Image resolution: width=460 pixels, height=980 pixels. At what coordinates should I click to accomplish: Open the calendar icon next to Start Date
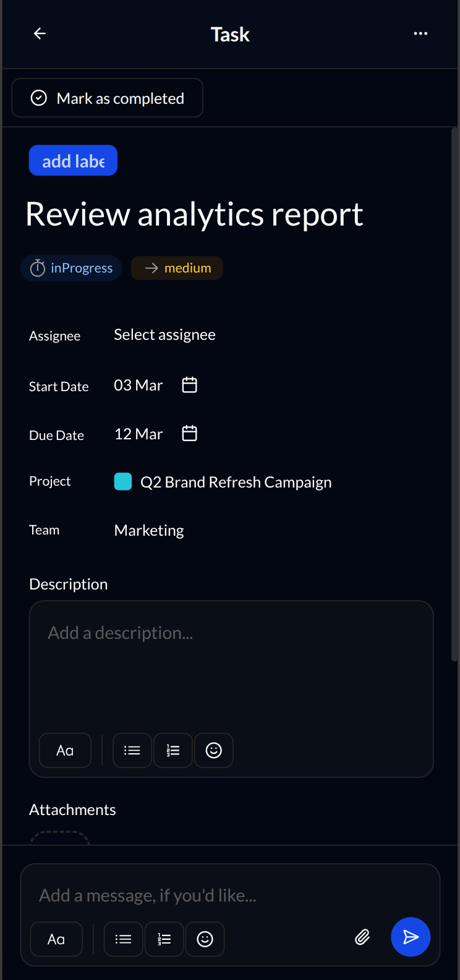189,384
